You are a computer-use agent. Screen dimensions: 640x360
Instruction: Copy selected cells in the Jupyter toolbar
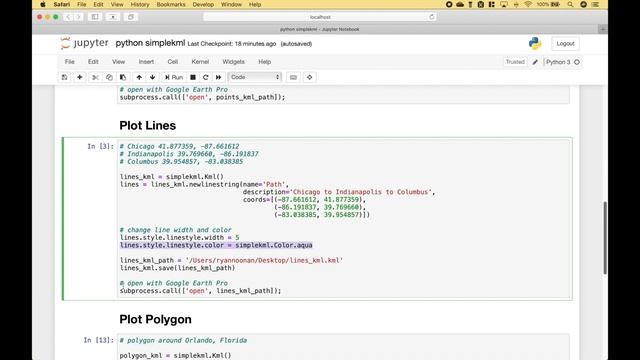[109, 77]
